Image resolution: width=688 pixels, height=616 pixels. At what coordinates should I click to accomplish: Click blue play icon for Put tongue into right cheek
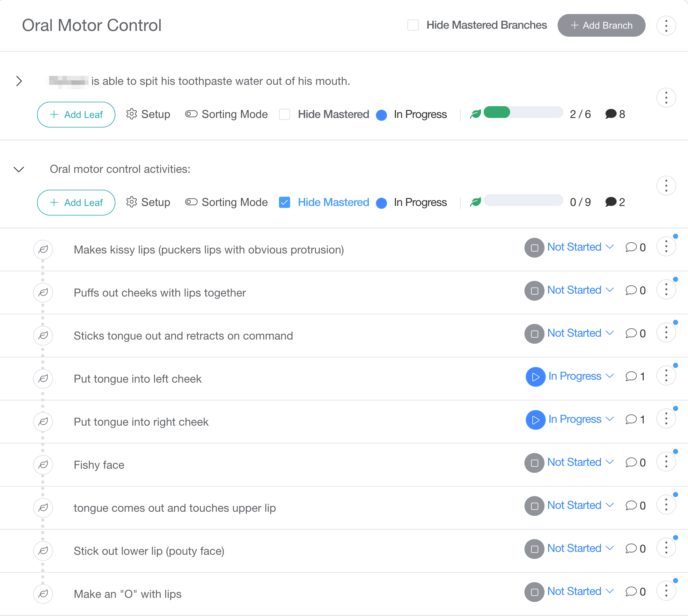[x=535, y=420]
